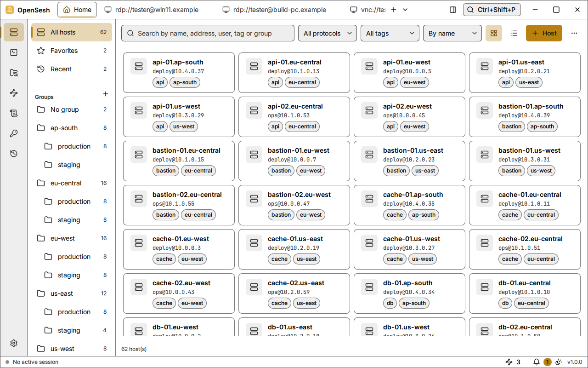Click the add Host button
The image size is (588, 368).
pos(544,33)
